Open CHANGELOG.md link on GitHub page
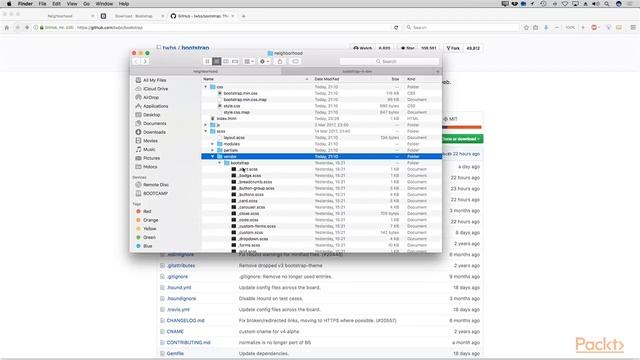 [185, 321]
